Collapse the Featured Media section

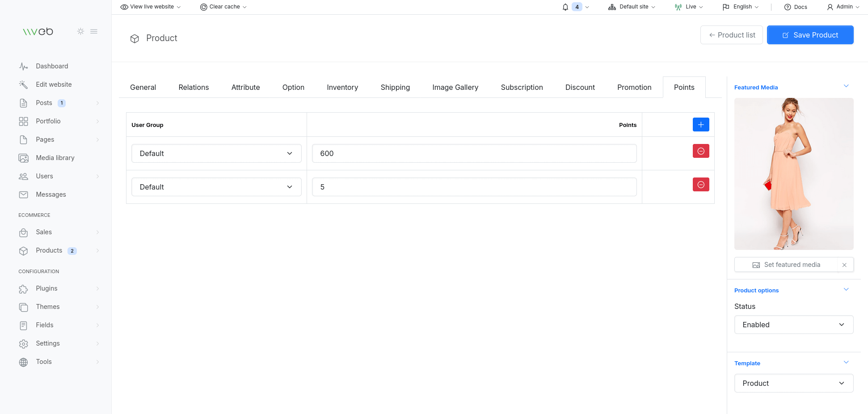pyautogui.click(x=846, y=86)
